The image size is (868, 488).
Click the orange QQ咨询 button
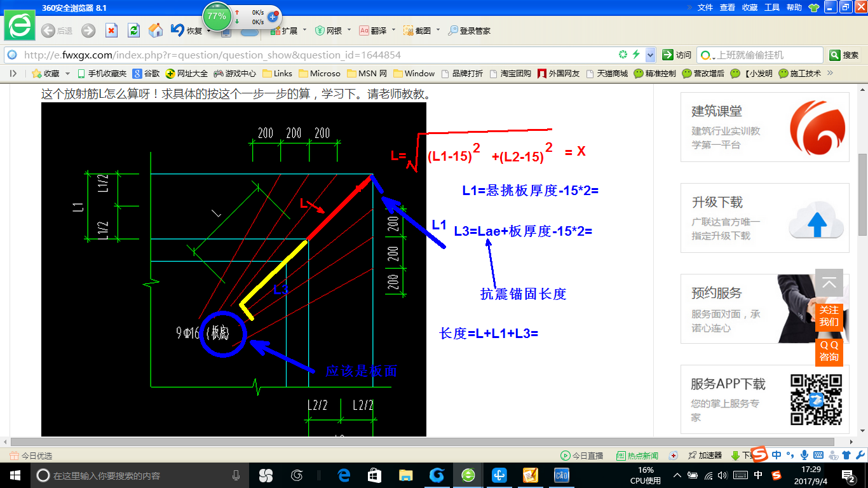tap(829, 351)
